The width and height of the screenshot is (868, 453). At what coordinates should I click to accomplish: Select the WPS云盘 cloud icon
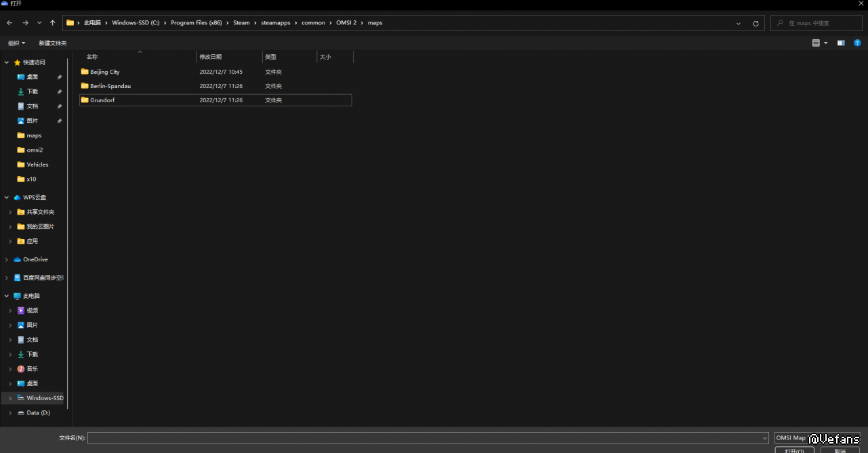tap(17, 198)
